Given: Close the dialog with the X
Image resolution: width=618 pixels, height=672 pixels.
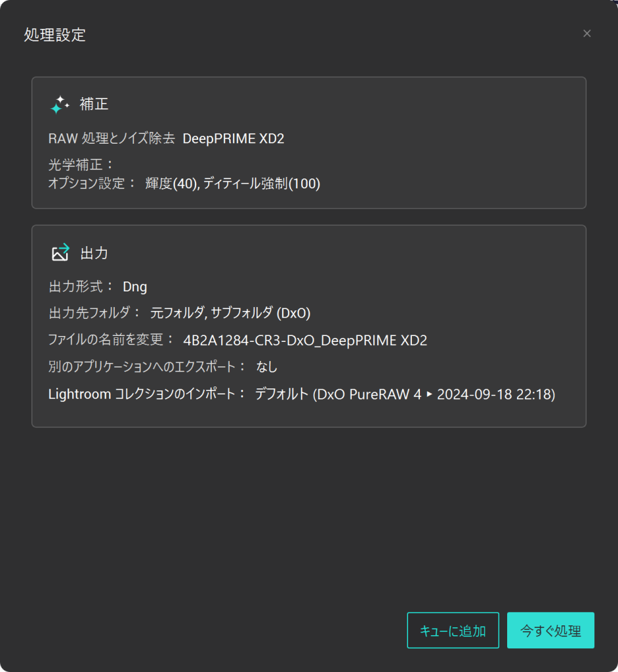Looking at the screenshot, I should pos(587,33).
